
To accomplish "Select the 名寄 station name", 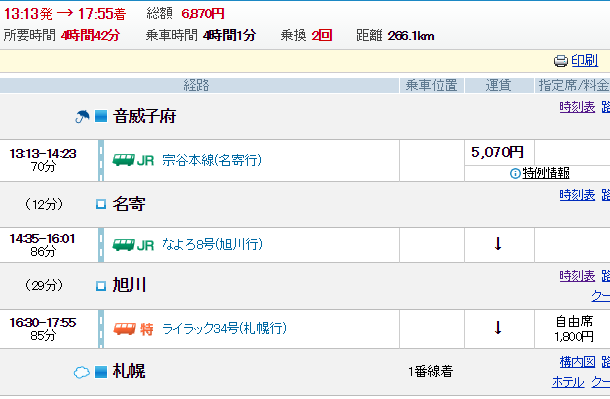I will click(129, 204).
